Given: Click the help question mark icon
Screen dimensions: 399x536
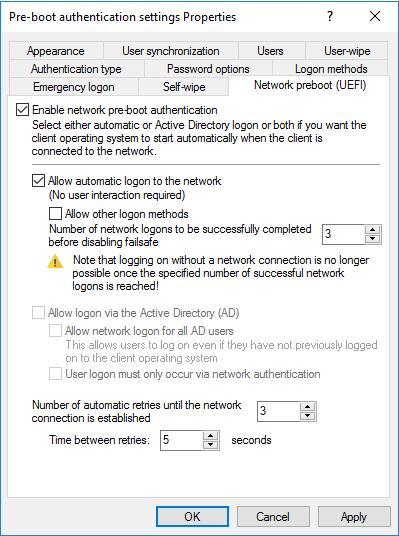Looking at the screenshot, I should point(330,16).
